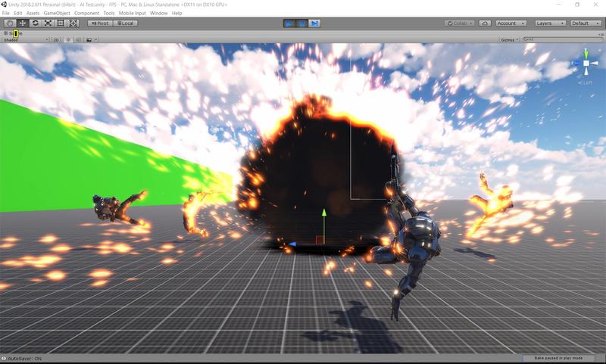Toggle scene effects image button

(x=89, y=40)
